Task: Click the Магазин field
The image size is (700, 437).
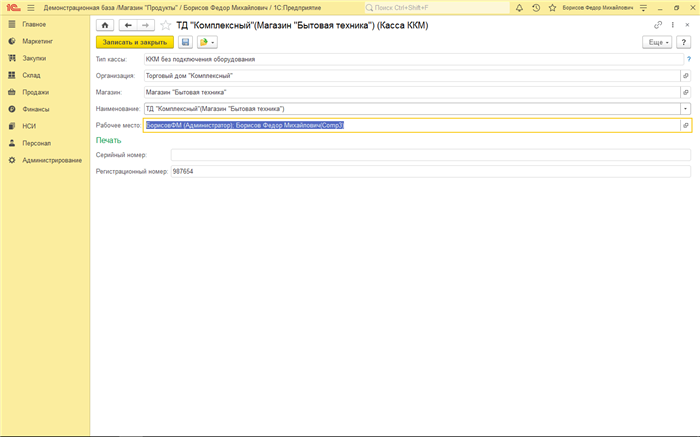Action: click(x=412, y=92)
